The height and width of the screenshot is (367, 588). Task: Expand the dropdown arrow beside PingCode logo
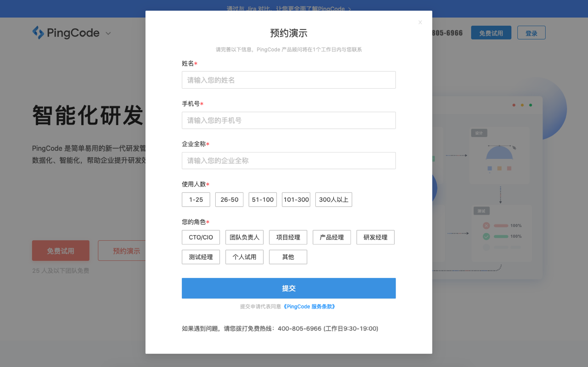tap(108, 34)
